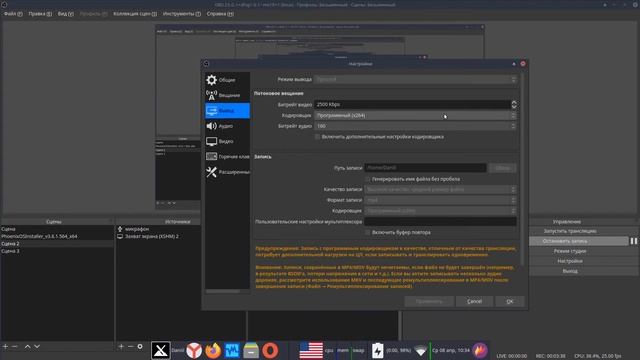The width and height of the screenshot is (640, 360).
Task: Click the Cancel button in settings dialog
Action: pyautogui.click(x=474, y=301)
